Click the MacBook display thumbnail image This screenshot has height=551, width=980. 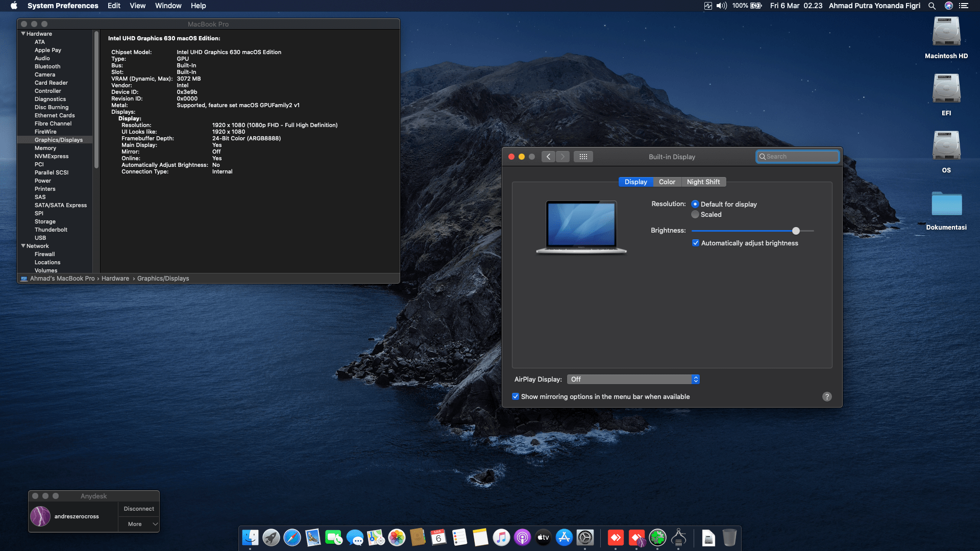(581, 227)
